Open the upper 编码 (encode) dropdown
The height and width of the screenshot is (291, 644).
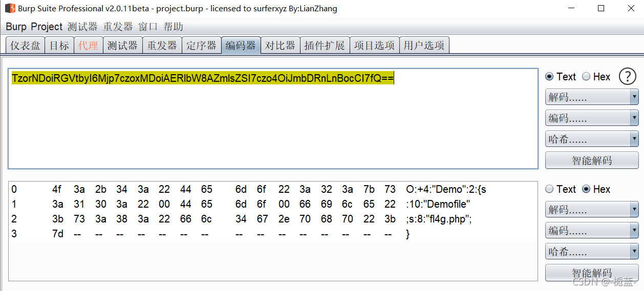click(592, 118)
